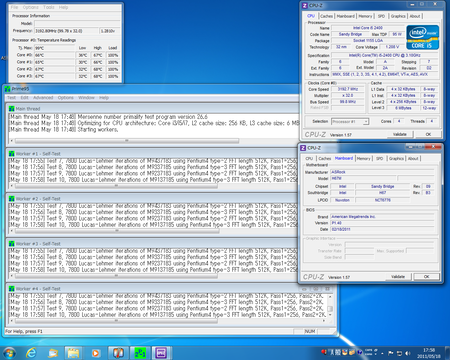Click Validate in the upper CPU-Z window
The image size is (450, 360).
pyautogui.click(x=400, y=134)
